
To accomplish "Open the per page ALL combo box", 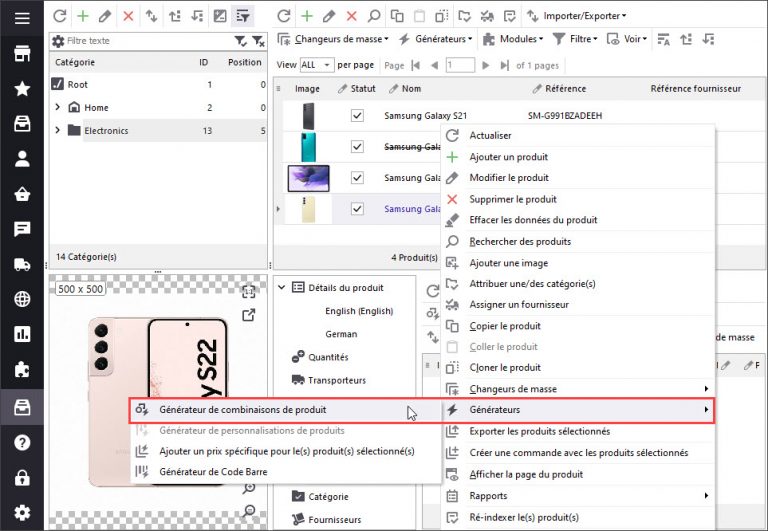I will [316, 65].
